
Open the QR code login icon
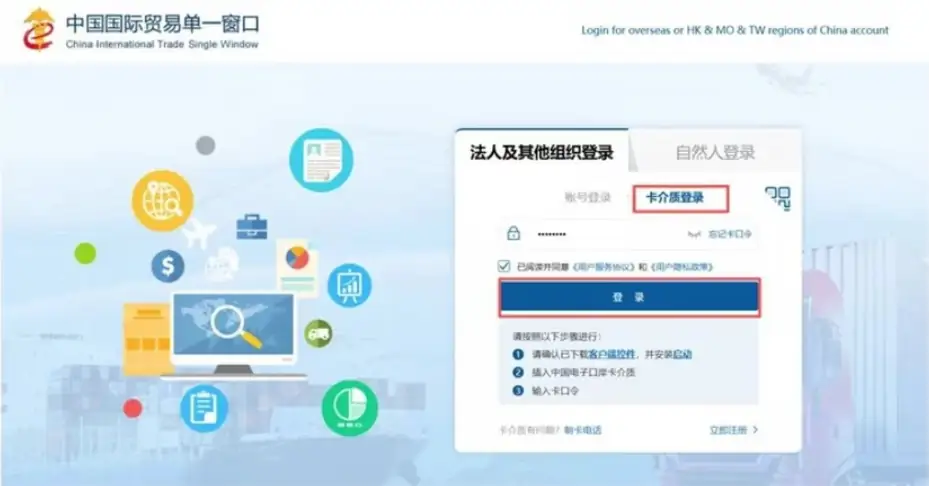point(777,198)
